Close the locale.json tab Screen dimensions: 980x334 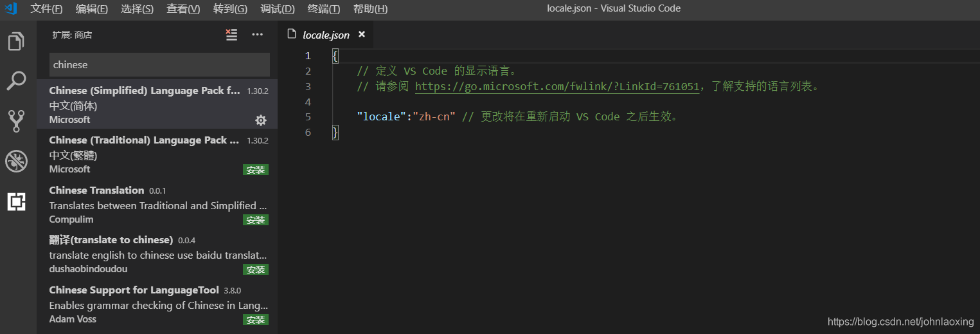362,35
